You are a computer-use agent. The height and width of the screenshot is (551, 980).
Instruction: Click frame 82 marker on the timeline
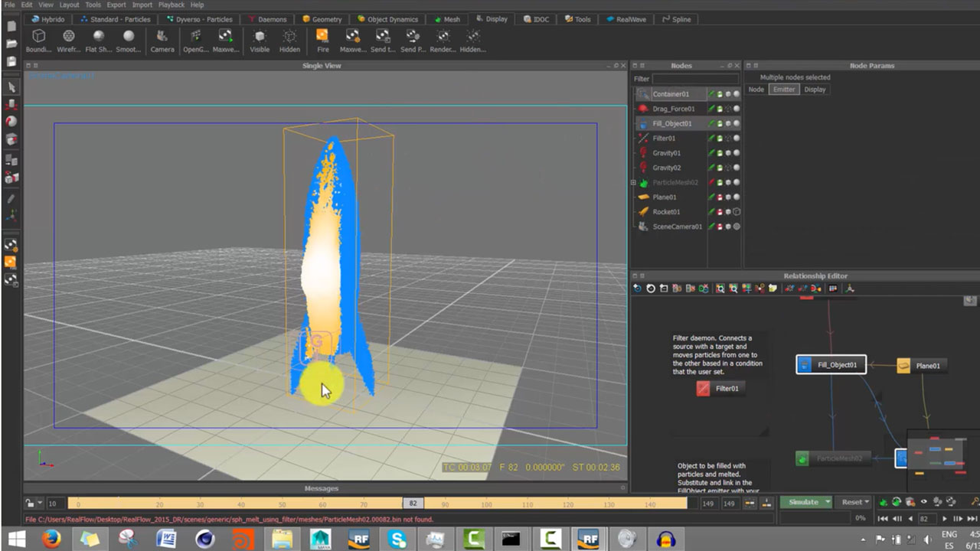413,503
